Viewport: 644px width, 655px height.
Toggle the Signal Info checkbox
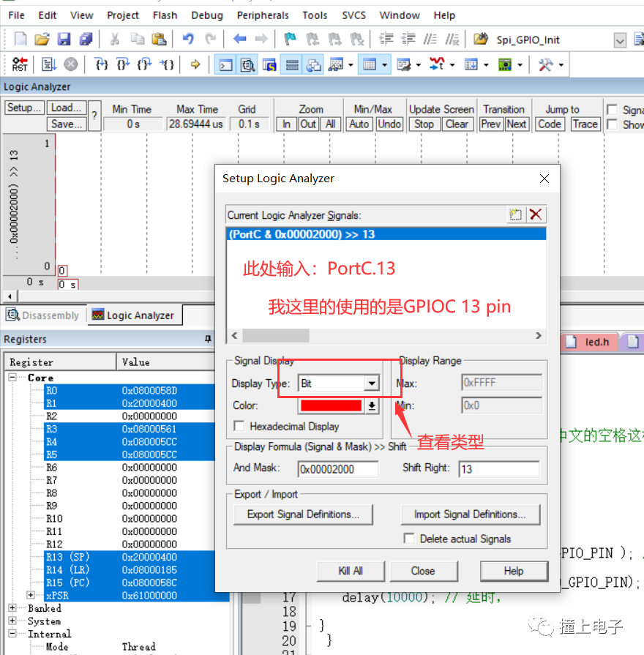pos(613,108)
